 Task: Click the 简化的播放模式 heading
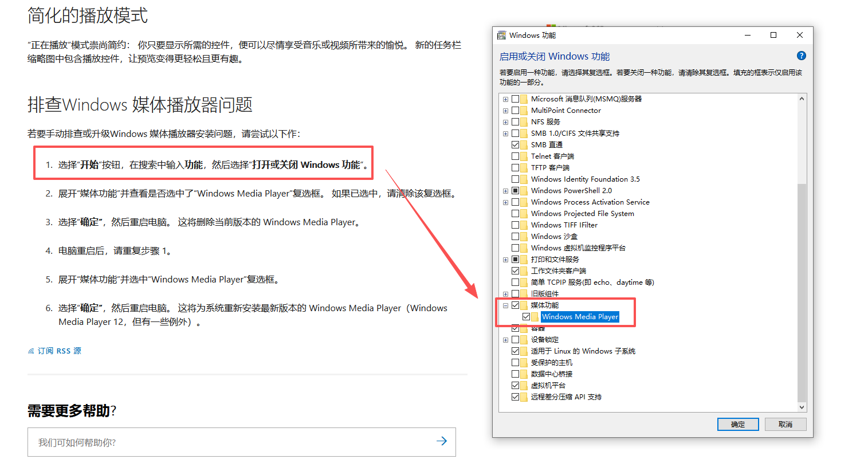coord(88,15)
